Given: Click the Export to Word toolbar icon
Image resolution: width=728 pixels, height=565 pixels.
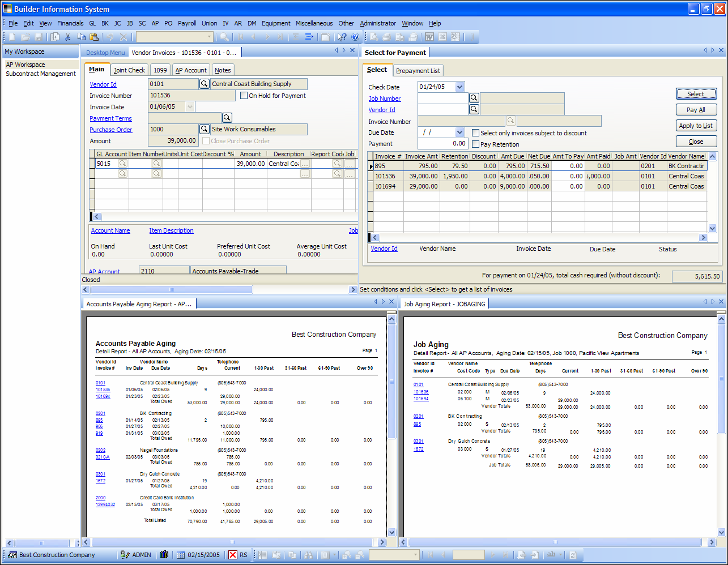Looking at the screenshot, I should pos(429,37).
